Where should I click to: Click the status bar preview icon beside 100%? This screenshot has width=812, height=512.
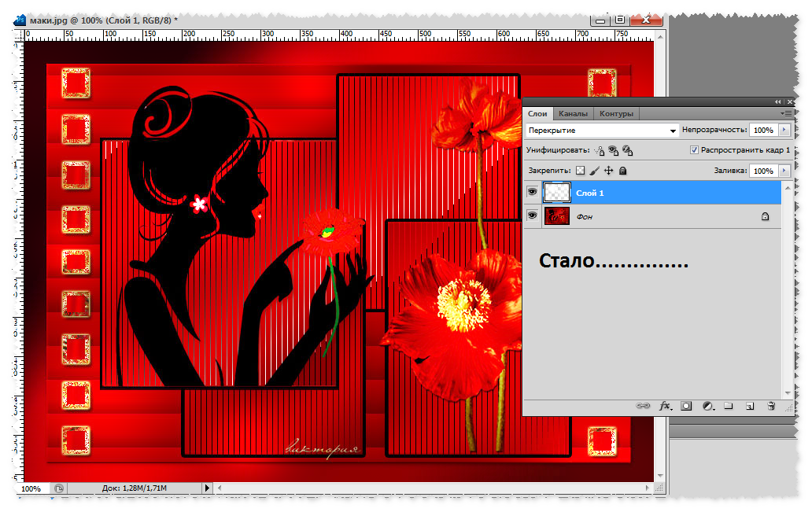pyautogui.click(x=59, y=488)
